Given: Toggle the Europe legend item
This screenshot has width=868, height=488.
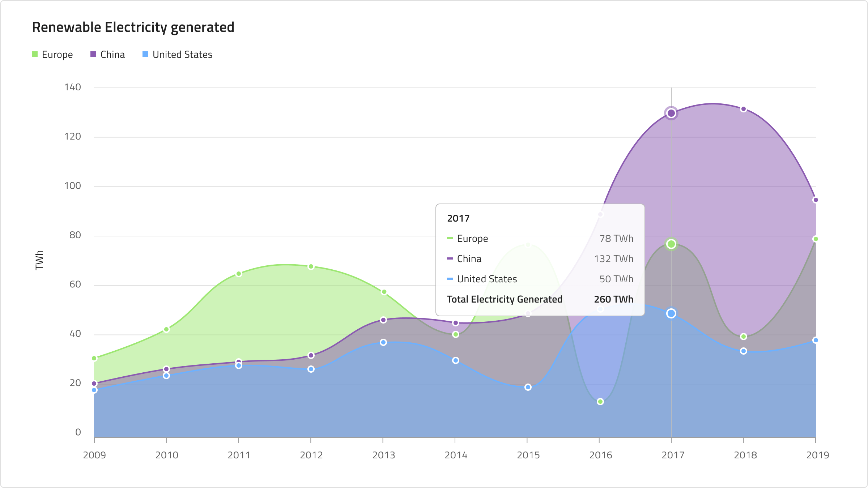Looking at the screenshot, I should [x=52, y=55].
